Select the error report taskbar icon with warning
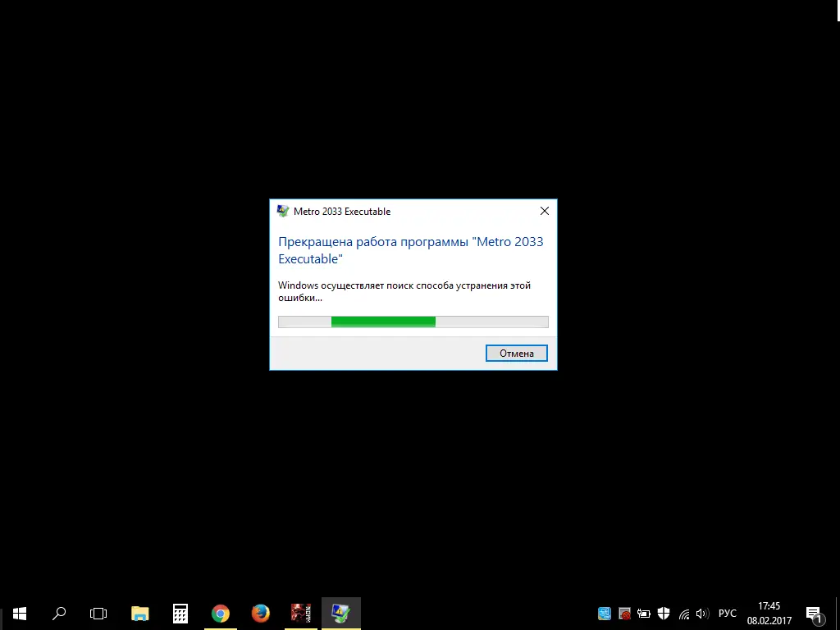This screenshot has width=840, height=630. click(x=340, y=614)
